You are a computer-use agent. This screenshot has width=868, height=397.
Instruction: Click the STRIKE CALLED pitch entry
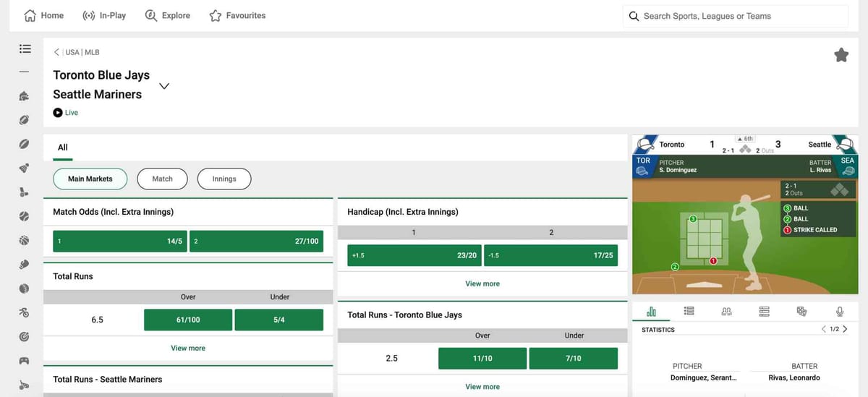[x=815, y=230]
